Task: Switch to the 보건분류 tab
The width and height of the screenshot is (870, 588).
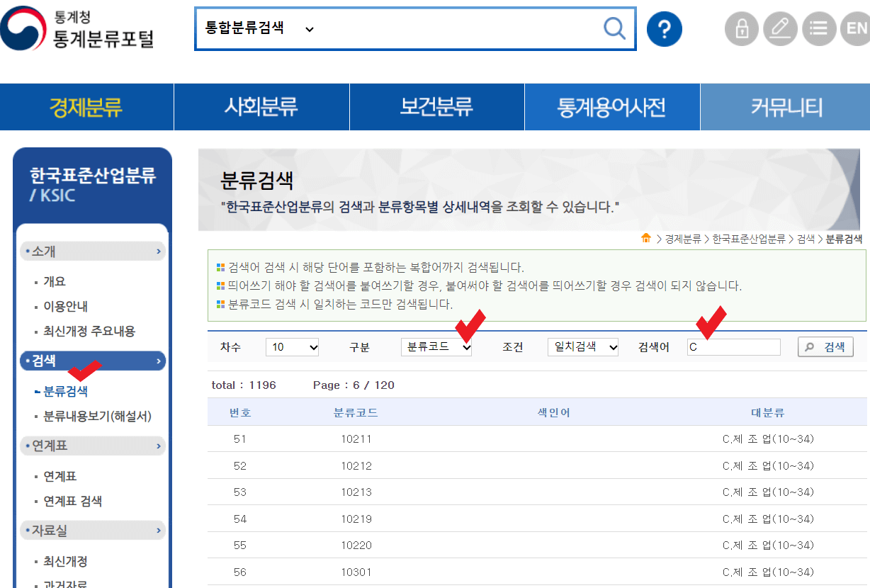Action: click(436, 106)
